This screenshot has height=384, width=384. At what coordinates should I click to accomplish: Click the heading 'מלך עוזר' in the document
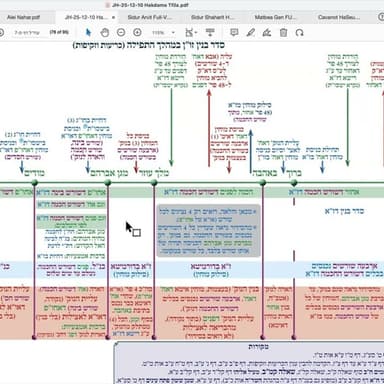click(154, 173)
